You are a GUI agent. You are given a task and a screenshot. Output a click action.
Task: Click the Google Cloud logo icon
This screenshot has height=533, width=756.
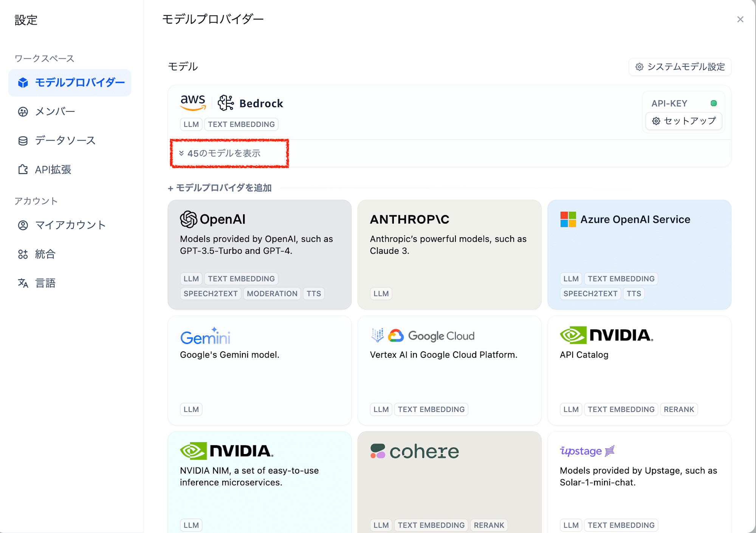click(x=396, y=336)
